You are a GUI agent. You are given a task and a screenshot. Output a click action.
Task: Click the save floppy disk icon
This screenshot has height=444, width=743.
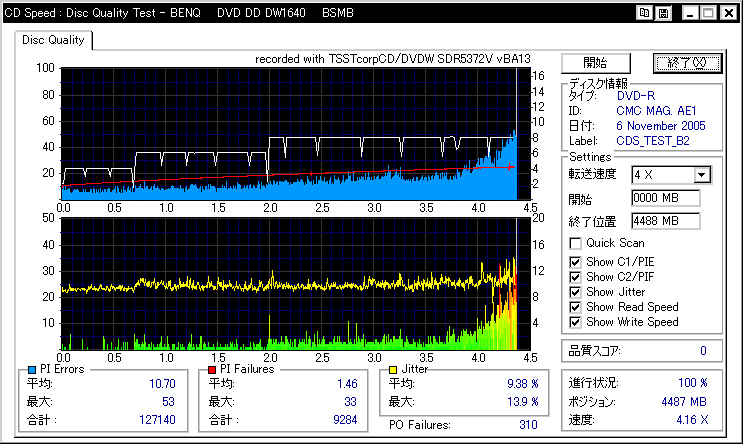click(x=663, y=13)
